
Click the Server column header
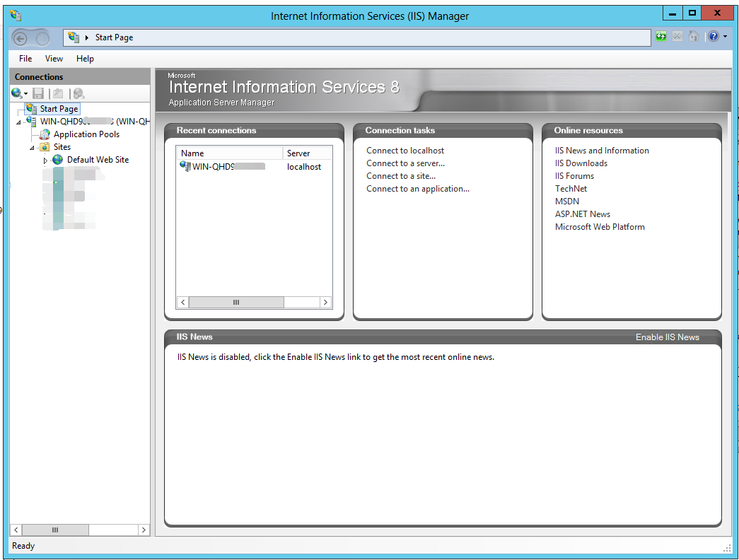tap(298, 153)
